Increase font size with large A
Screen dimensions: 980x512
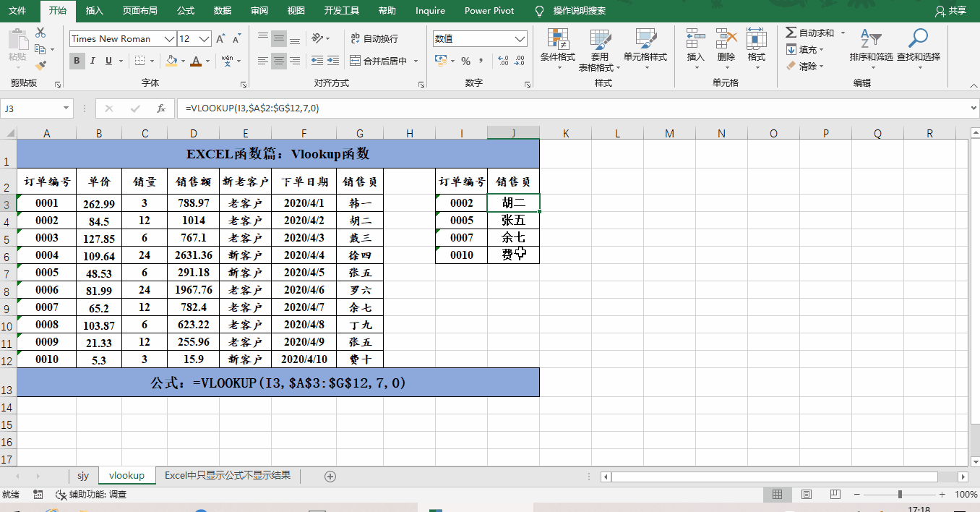pyautogui.click(x=221, y=38)
